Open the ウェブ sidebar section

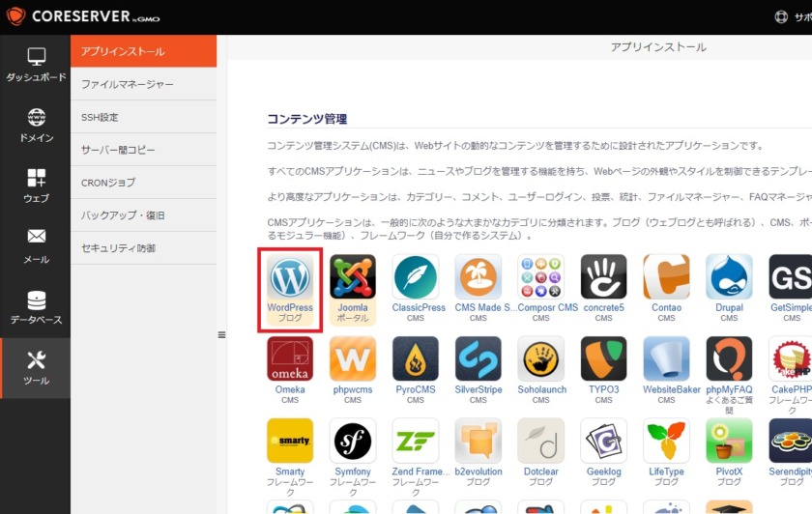pyautogui.click(x=36, y=186)
